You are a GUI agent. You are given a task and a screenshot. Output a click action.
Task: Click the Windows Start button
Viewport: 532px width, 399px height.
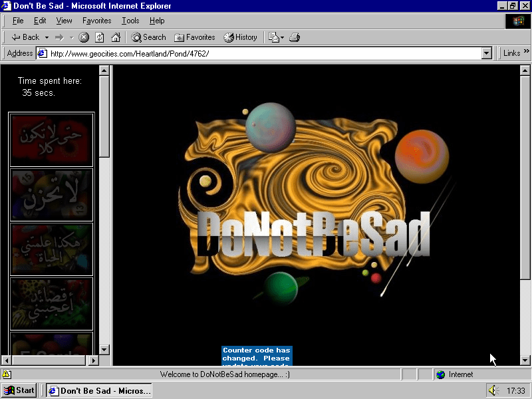pos(19,390)
